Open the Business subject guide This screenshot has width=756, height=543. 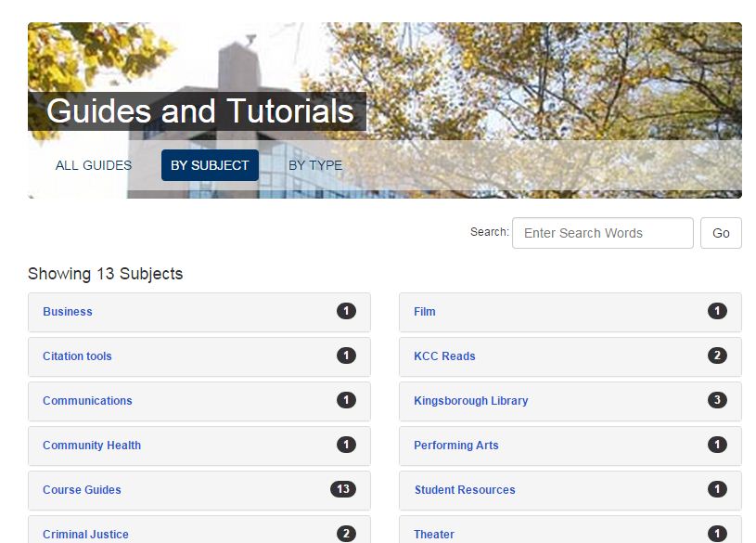coord(67,312)
